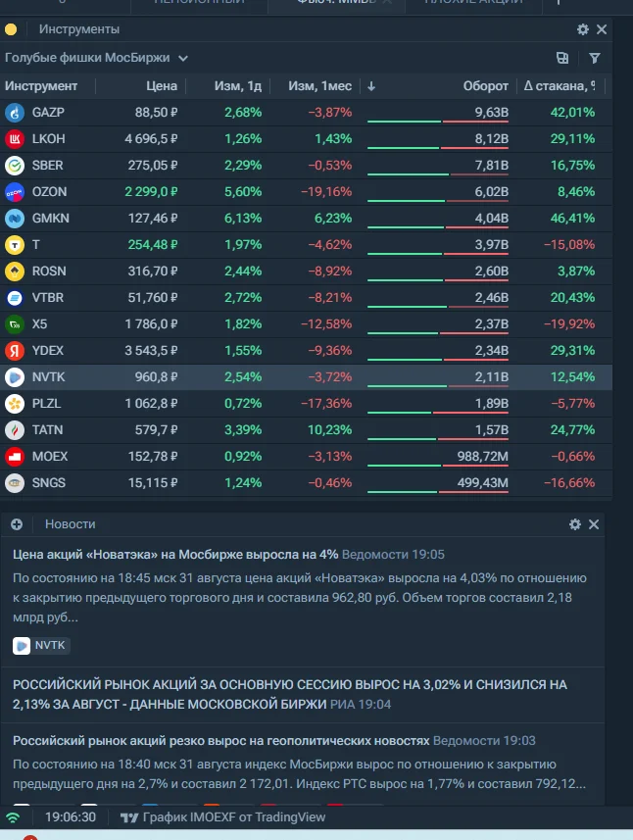Viewport: 633px width, 840px height.
Task: Click TATN monthly change 10,23%
Action: point(330,430)
